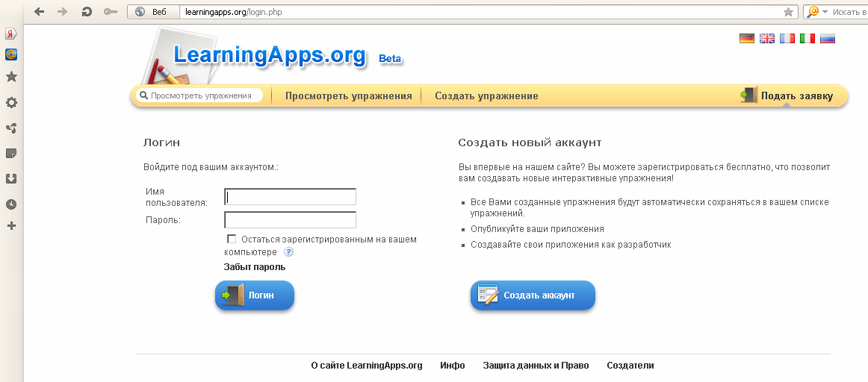
Task: Click the browser back arrow
Action: (40, 11)
